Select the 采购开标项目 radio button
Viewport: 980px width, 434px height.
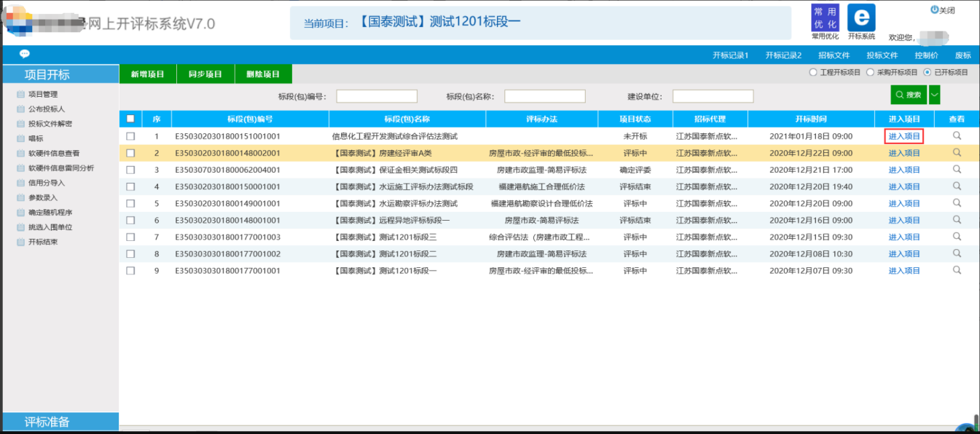tap(870, 73)
